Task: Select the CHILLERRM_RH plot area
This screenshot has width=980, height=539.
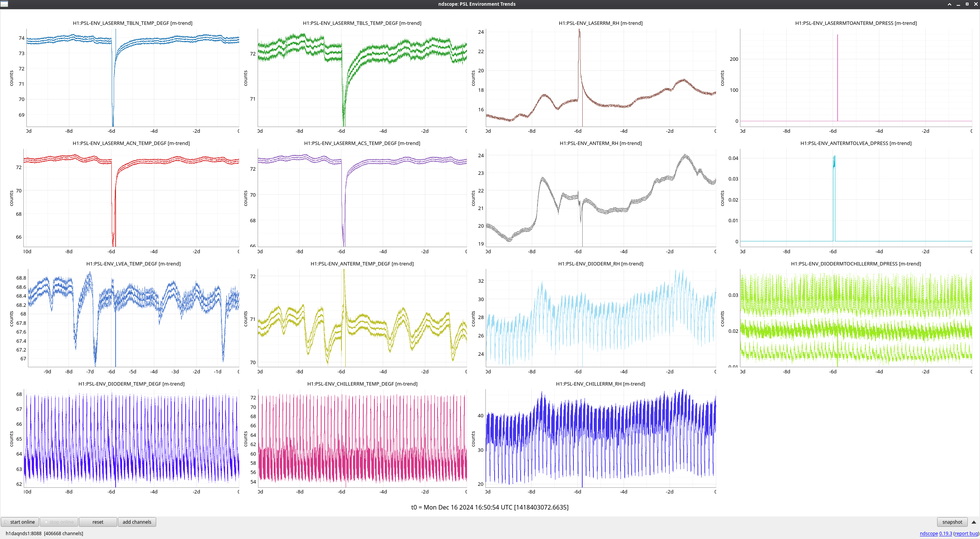Action: tap(600, 438)
